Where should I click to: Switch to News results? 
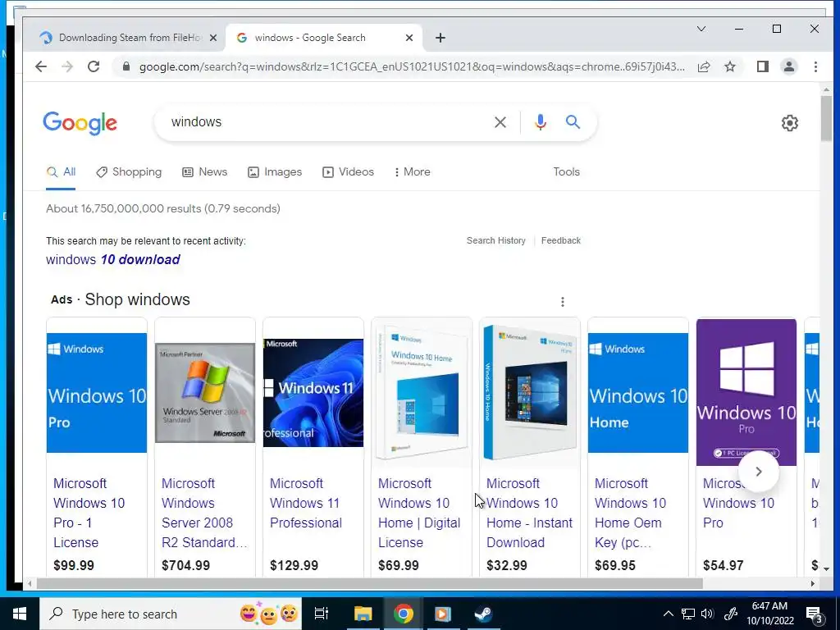pos(204,172)
